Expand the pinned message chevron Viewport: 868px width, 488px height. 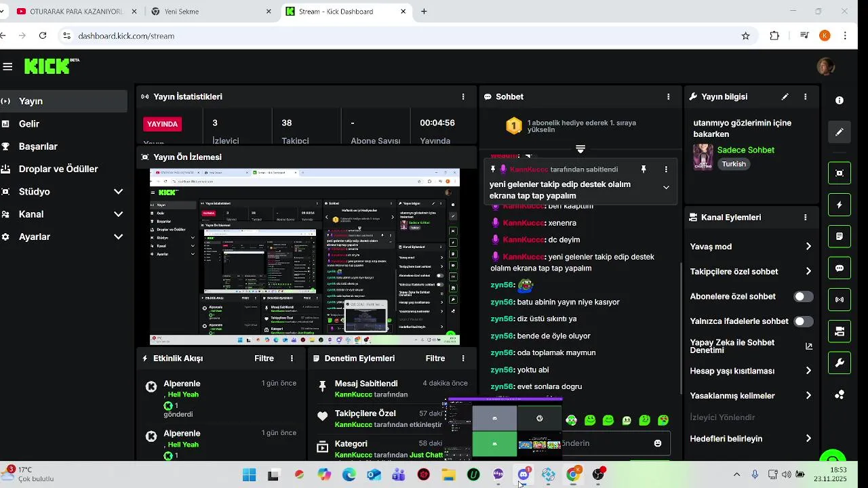tap(666, 188)
